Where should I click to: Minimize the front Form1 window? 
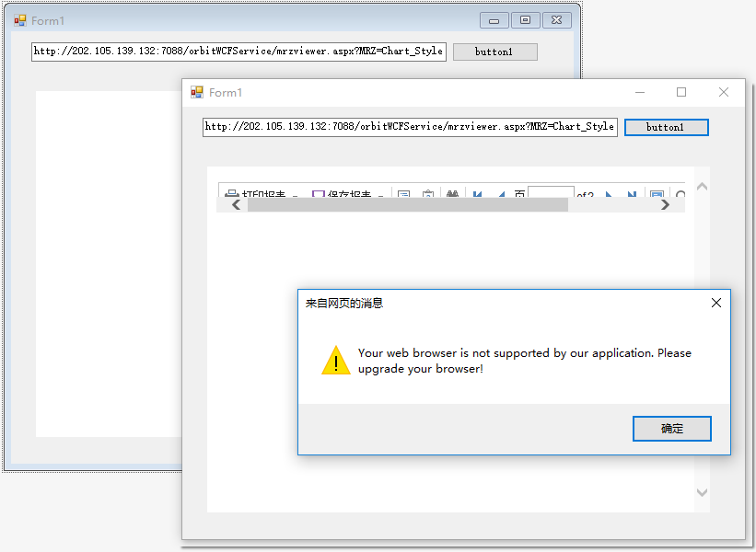pyautogui.click(x=640, y=92)
